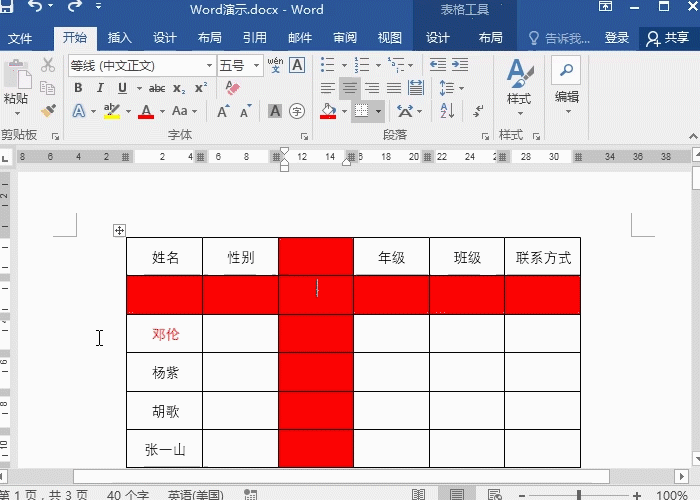The width and height of the screenshot is (700, 500).
Task: Switch to the 引用 References tab
Action: point(255,38)
